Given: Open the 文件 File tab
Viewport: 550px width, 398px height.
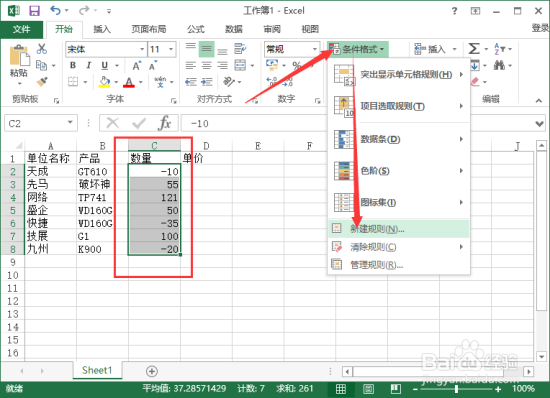Looking at the screenshot, I should point(21,29).
